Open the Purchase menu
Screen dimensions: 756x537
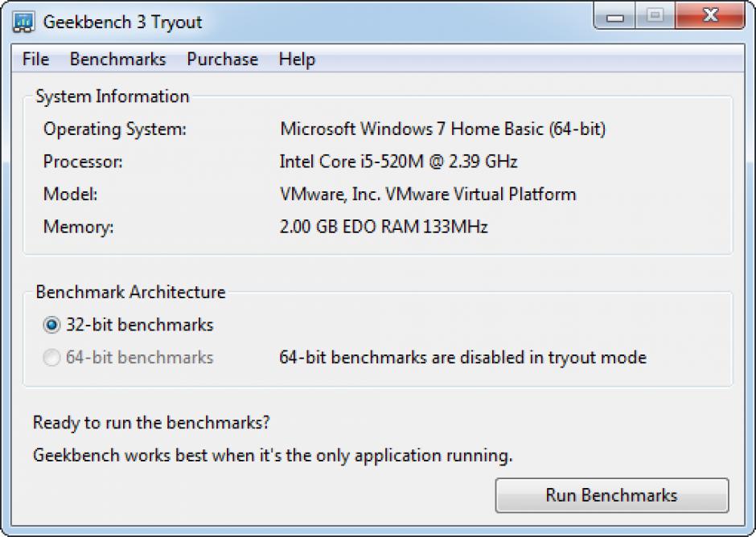tap(222, 59)
